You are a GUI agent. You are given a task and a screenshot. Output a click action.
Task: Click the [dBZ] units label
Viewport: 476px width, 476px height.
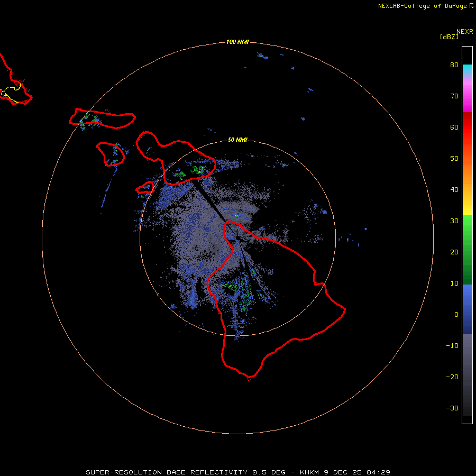[449, 37]
